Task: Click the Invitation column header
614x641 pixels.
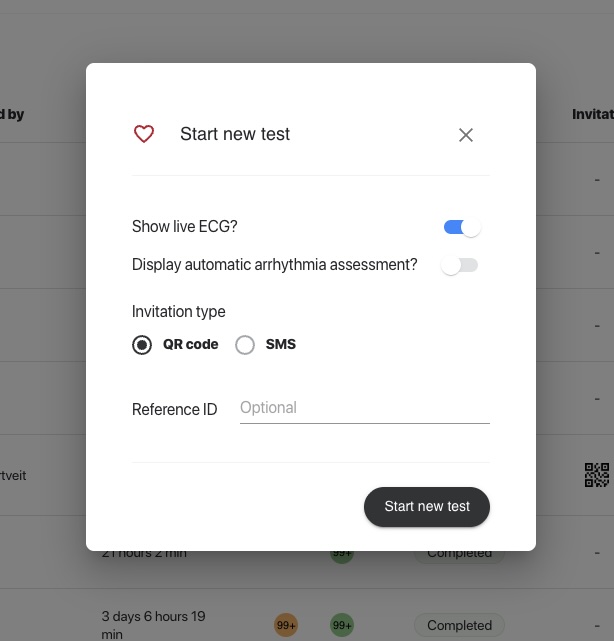Action: pos(593,114)
